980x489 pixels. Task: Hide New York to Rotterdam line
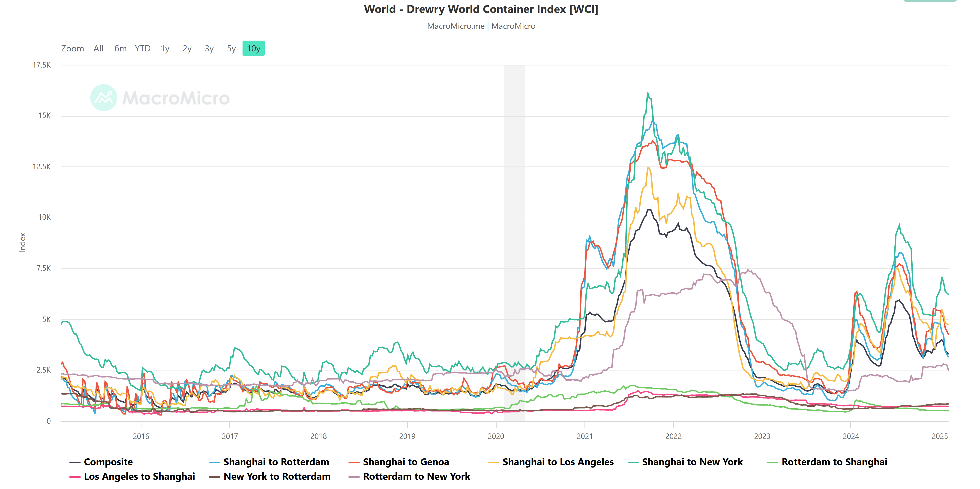point(277,477)
